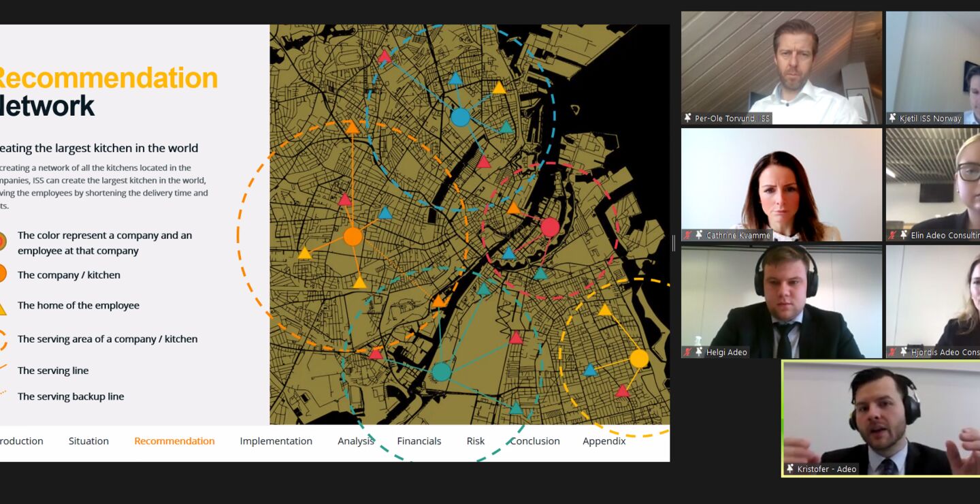The height and width of the screenshot is (504, 980).
Task: Switch to the Situation section tab
Action: (x=88, y=441)
